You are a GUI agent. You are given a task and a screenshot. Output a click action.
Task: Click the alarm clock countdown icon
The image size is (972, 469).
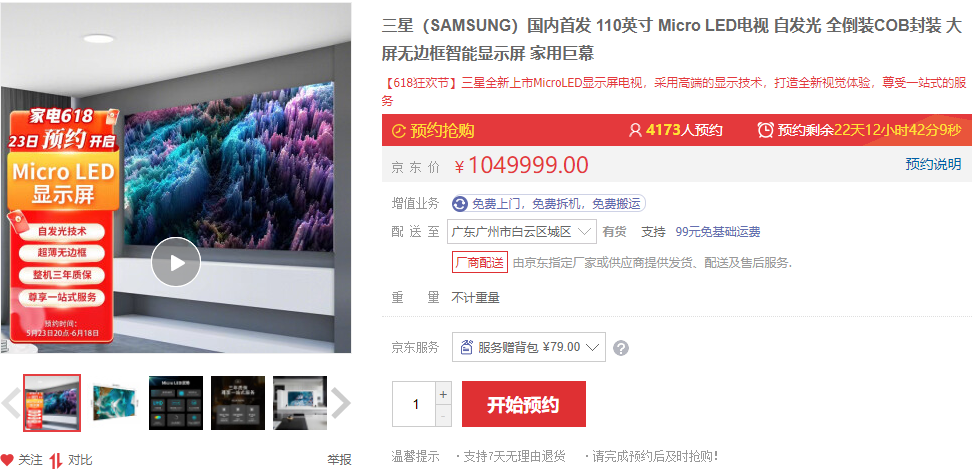766,130
